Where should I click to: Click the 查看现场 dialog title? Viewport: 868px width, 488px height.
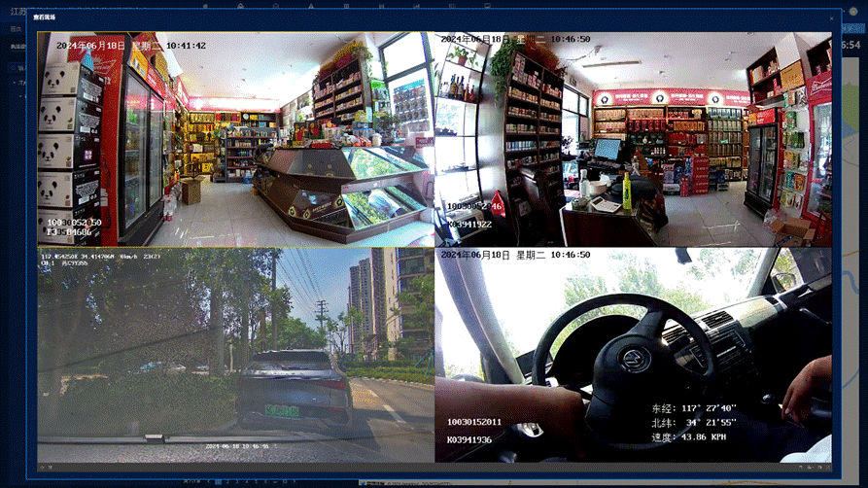click(x=45, y=17)
